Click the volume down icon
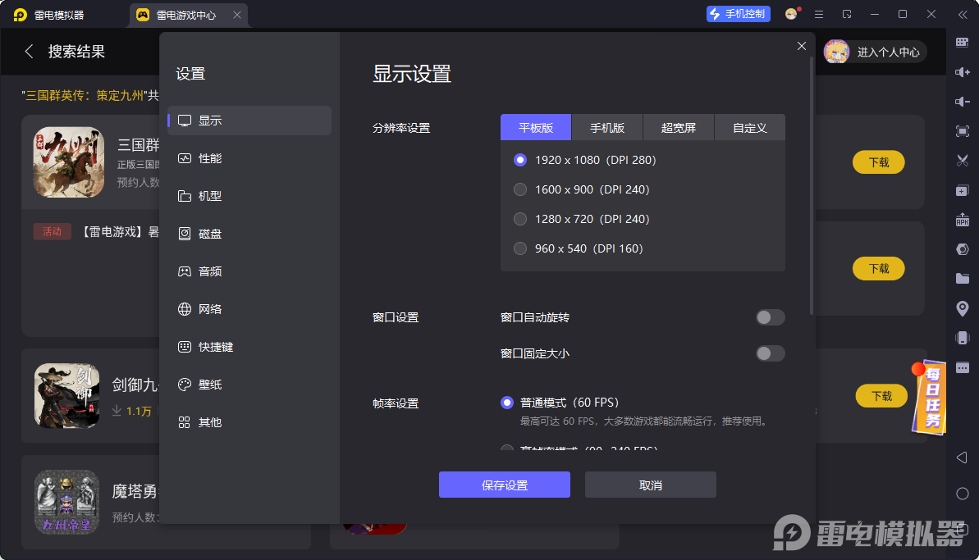979x560 pixels. 962,101
